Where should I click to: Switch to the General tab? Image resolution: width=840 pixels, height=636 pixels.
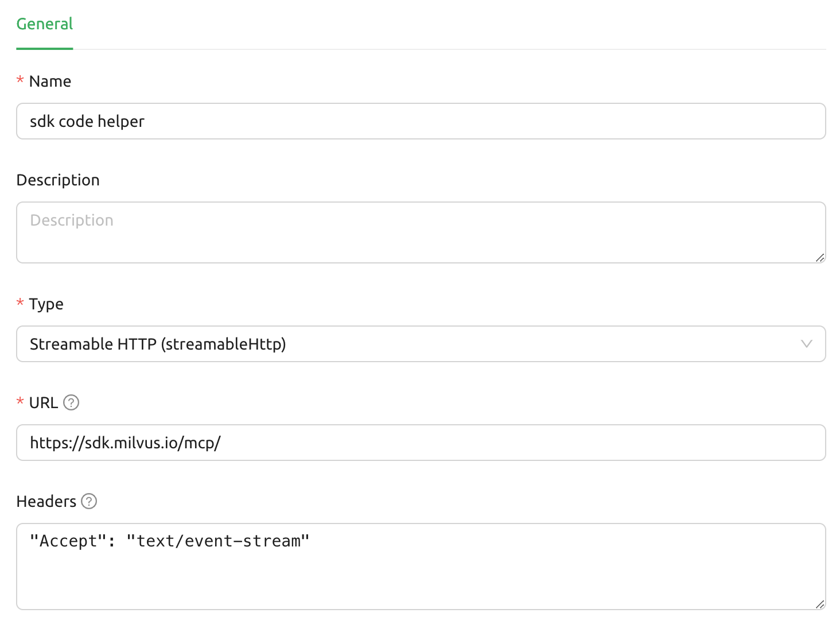(45, 24)
